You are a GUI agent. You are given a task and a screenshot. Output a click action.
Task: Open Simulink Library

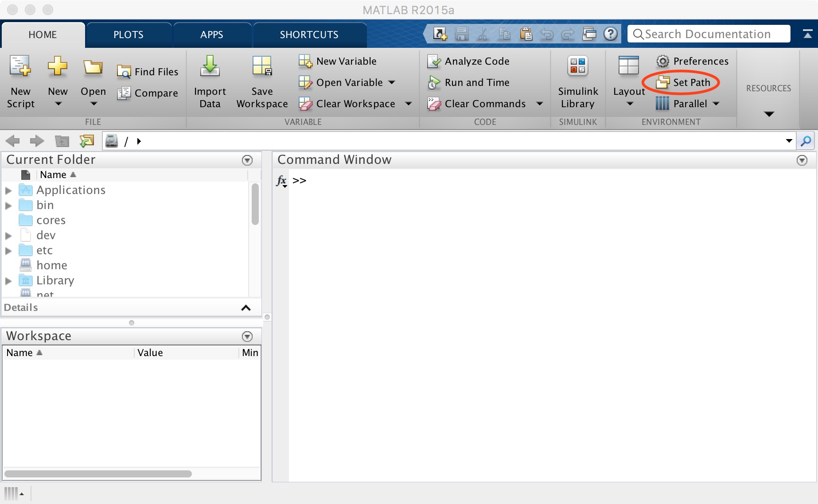(x=578, y=82)
